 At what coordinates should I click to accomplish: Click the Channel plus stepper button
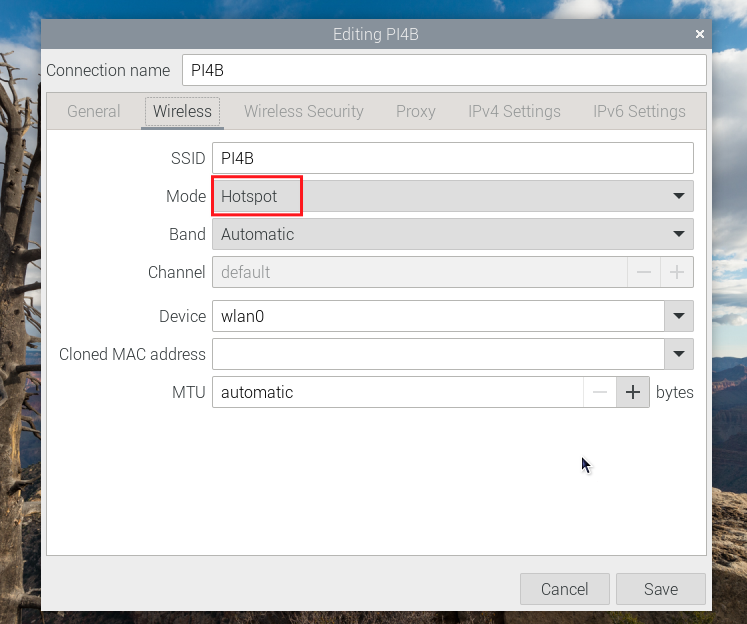point(676,272)
